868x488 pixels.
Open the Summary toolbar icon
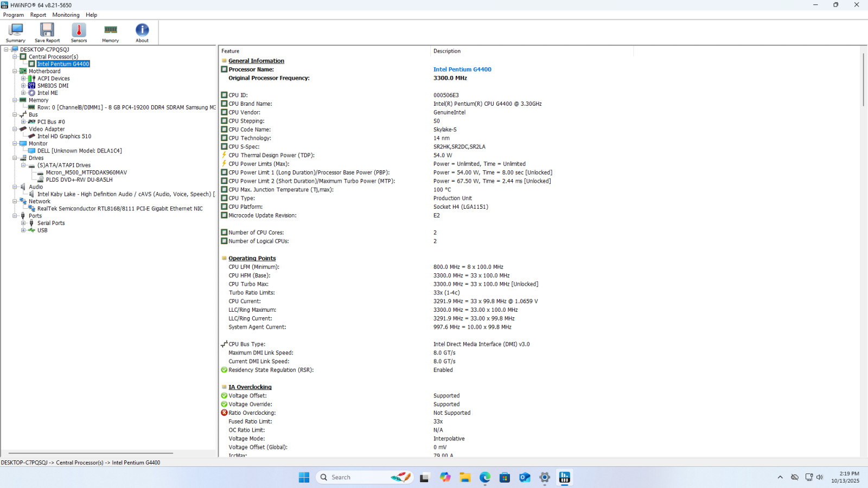click(x=16, y=33)
